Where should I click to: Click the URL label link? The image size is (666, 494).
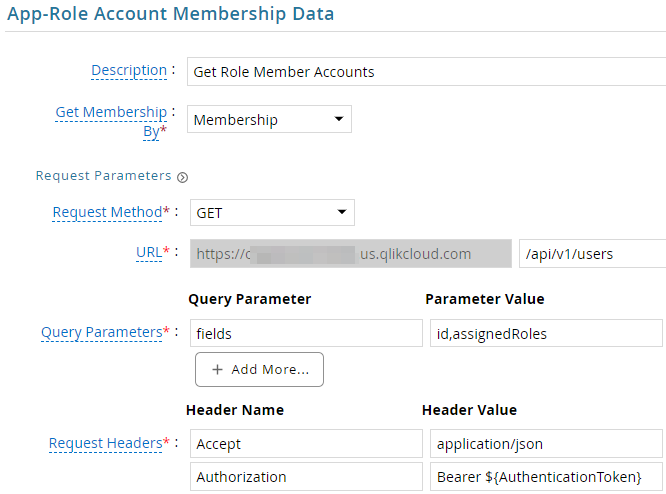(x=149, y=252)
